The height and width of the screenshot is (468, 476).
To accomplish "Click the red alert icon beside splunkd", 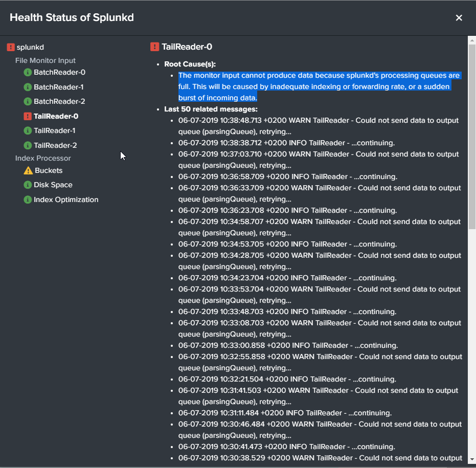I will point(11,48).
